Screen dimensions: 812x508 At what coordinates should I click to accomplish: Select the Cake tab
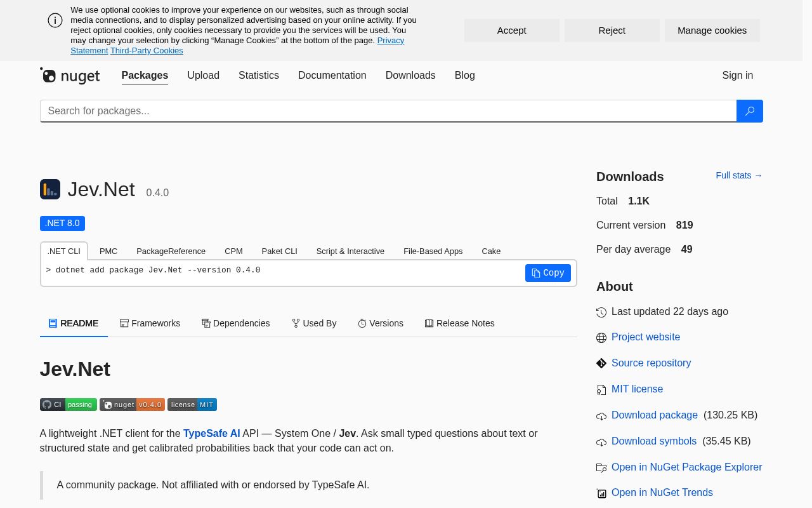pos(491,251)
